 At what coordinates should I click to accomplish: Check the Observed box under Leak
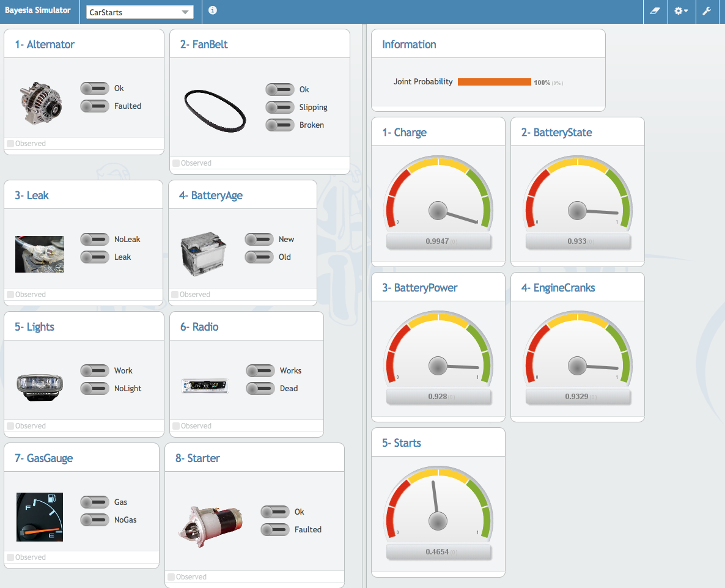[x=10, y=295]
